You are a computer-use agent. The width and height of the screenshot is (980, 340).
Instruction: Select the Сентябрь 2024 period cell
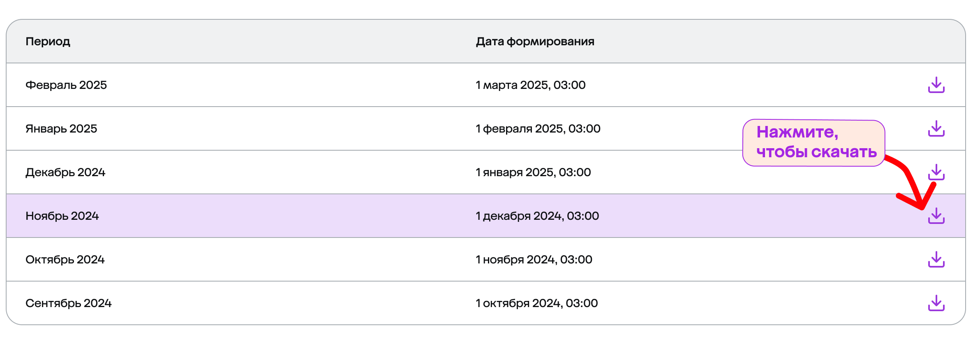click(x=69, y=303)
